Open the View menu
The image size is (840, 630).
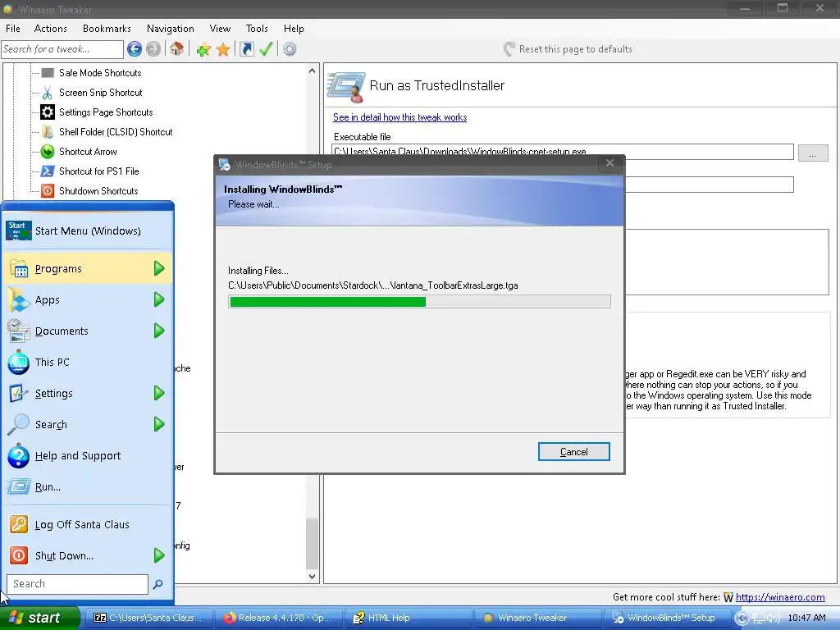[x=220, y=29]
